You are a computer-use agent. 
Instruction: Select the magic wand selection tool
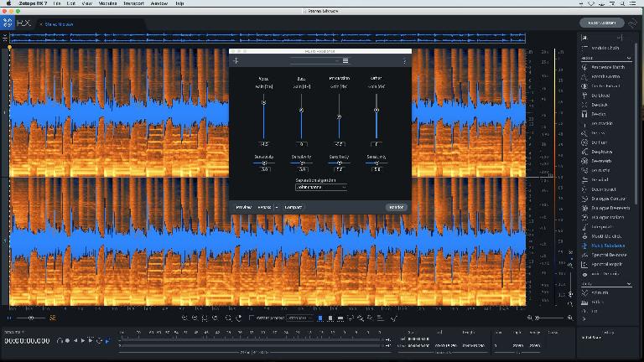pos(370,318)
